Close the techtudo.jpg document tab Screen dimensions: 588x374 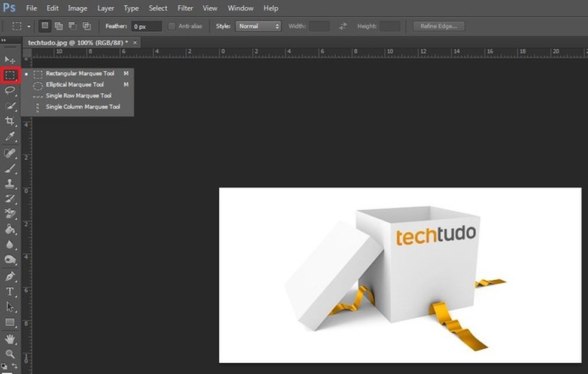point(135,42)
